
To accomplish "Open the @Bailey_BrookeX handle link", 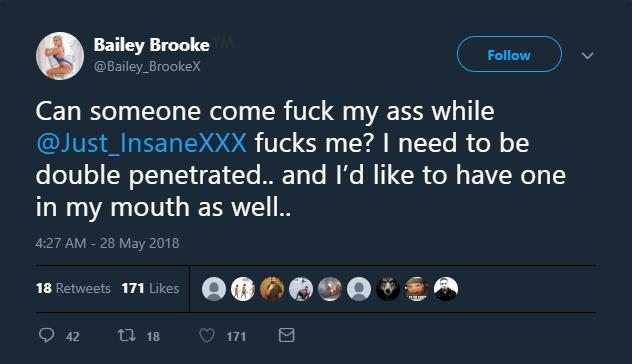I will coord(147,66).
